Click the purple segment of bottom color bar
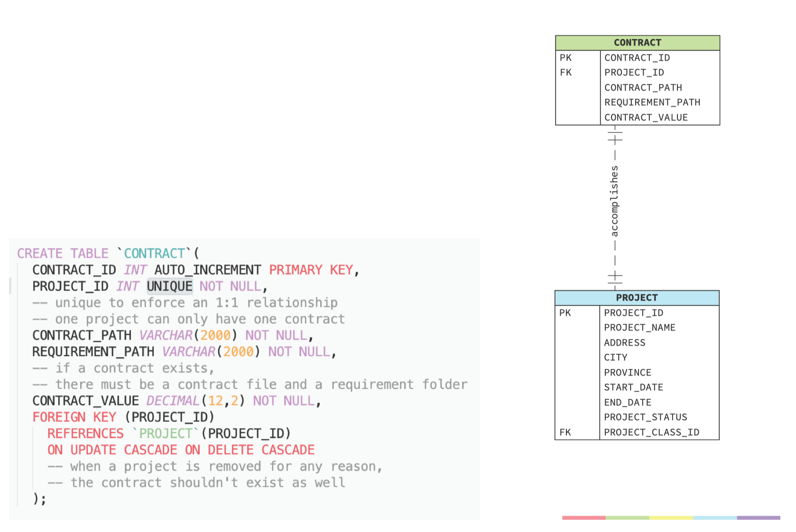The image size is (796, 532). [x=758, y=518]
